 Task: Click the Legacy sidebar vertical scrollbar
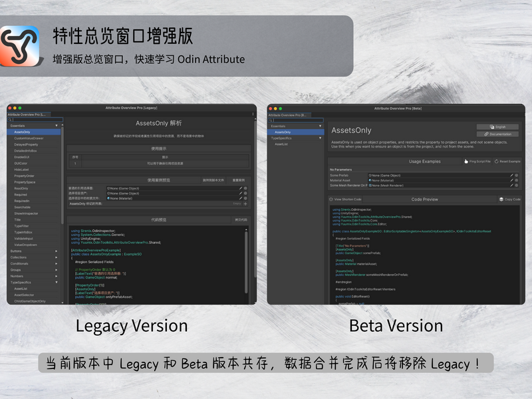point(63,176)
